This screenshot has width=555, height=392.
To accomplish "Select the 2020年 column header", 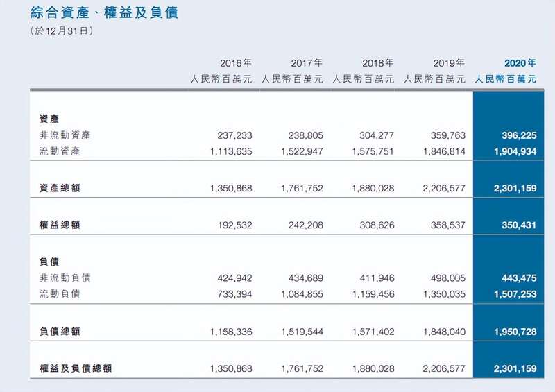I will coord(520,63).
